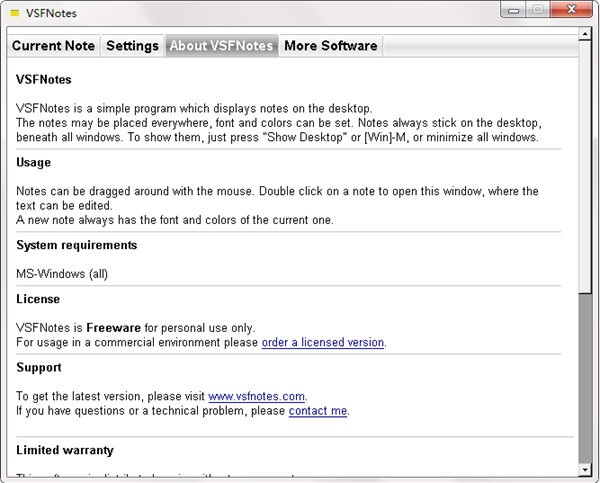Click the scrollbar down arrow
Image resolution: width=600 pixels, height=483 pixels.
point(585,469)
